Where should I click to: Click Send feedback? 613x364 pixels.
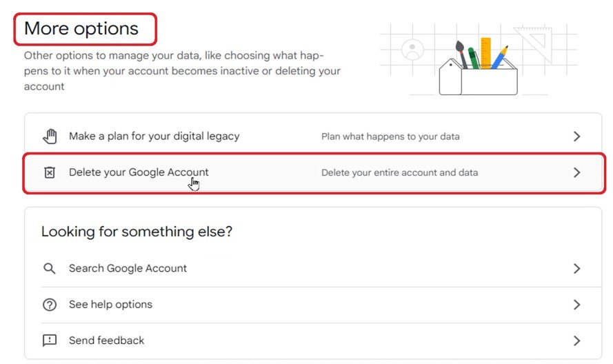(x=106, y=341)
